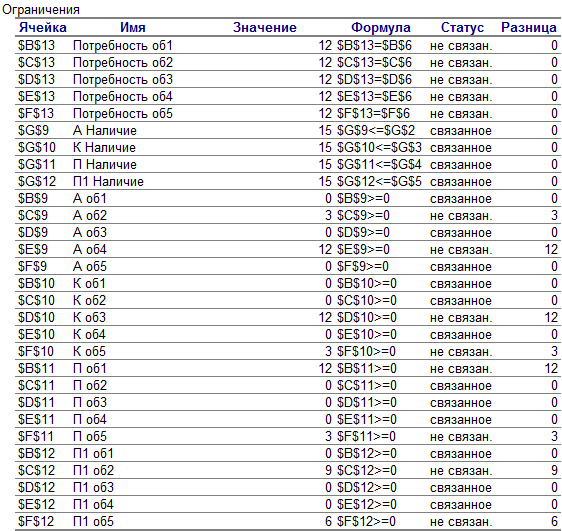Click formula $F$12>=0
Viewport: 562px width, 531px height.
click(x=366, y=521)
